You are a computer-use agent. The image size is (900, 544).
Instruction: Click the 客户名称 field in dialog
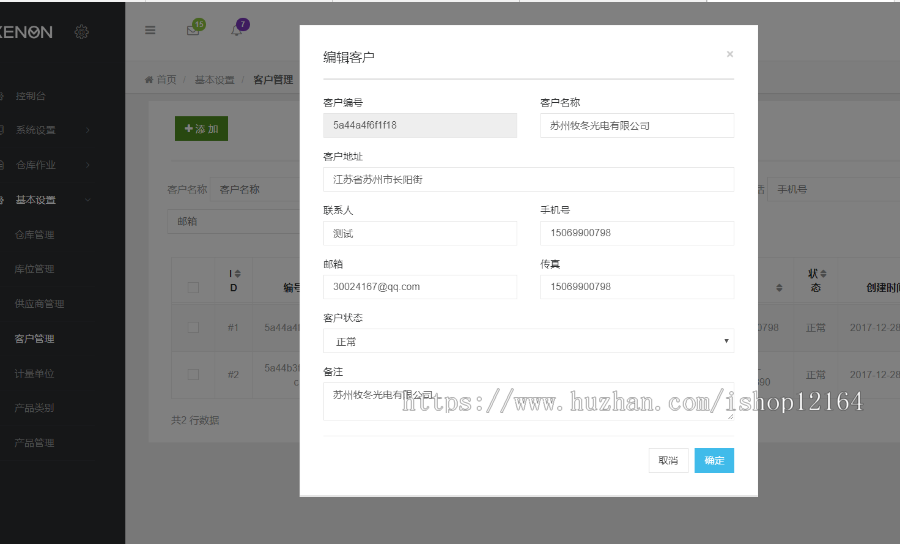pos(637,125)
